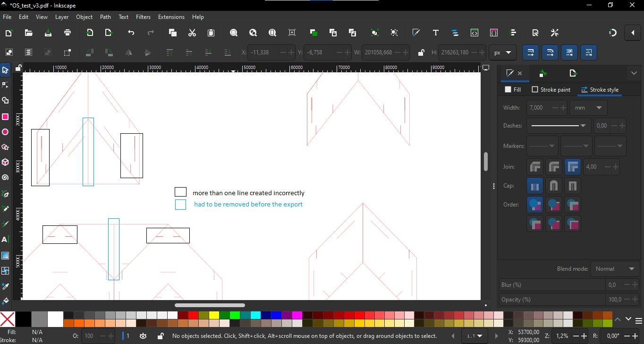Screen dimensions: 644x344
Task: Switch to the Fill tab
Action: coord(513,89)
